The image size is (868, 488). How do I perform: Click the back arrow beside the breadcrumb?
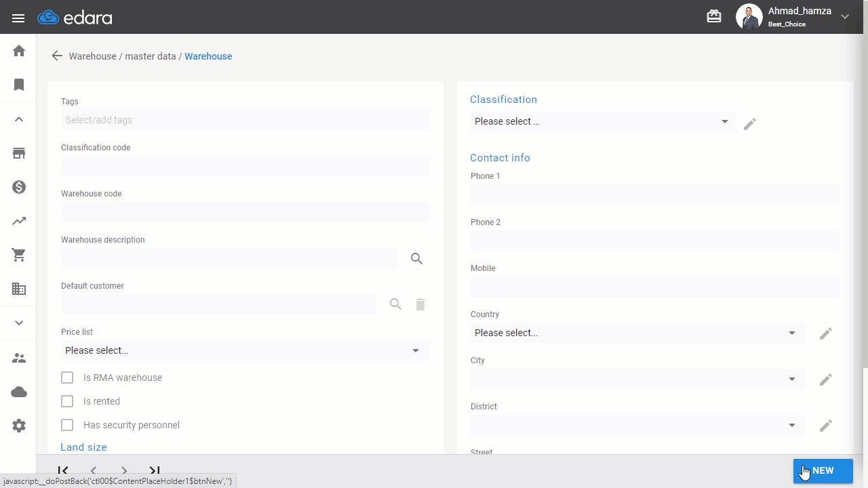[57, 56]
